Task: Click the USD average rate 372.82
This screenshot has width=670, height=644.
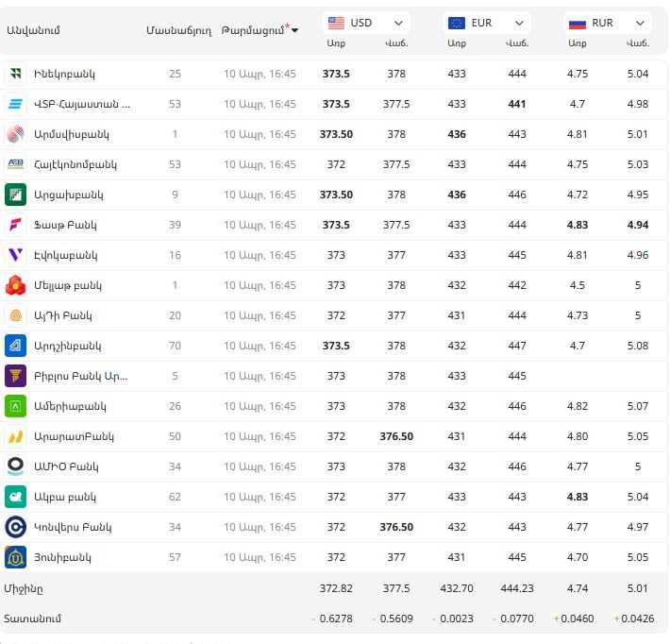Action: click(336, 588)
